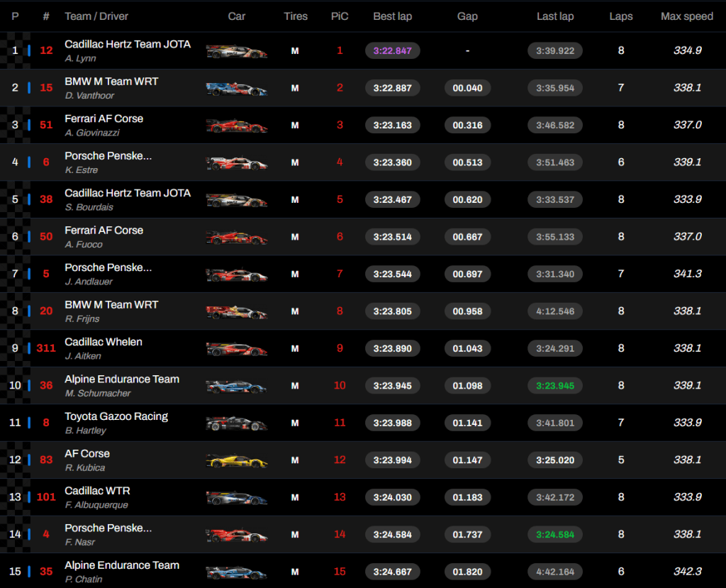726x588 pixels.
Task: Click the #36 Alpine car image
Action: (x=237, y=386)
